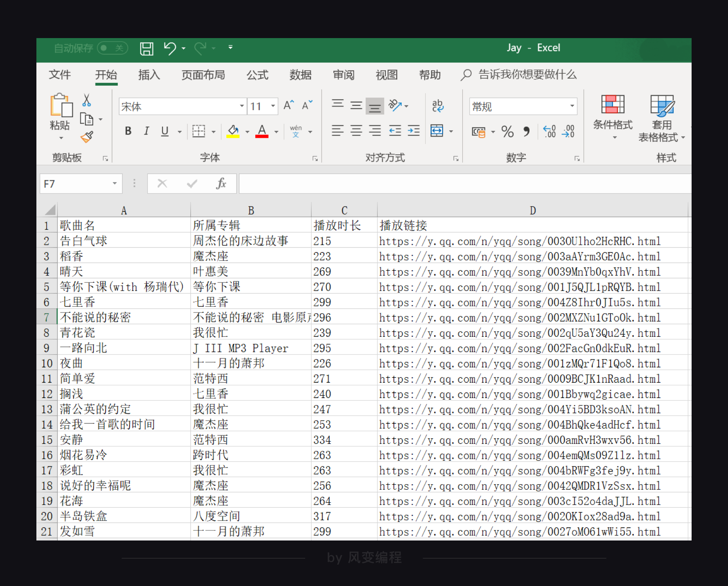
Task: Click the font color A icon
Action: click(x=262, y=131)
